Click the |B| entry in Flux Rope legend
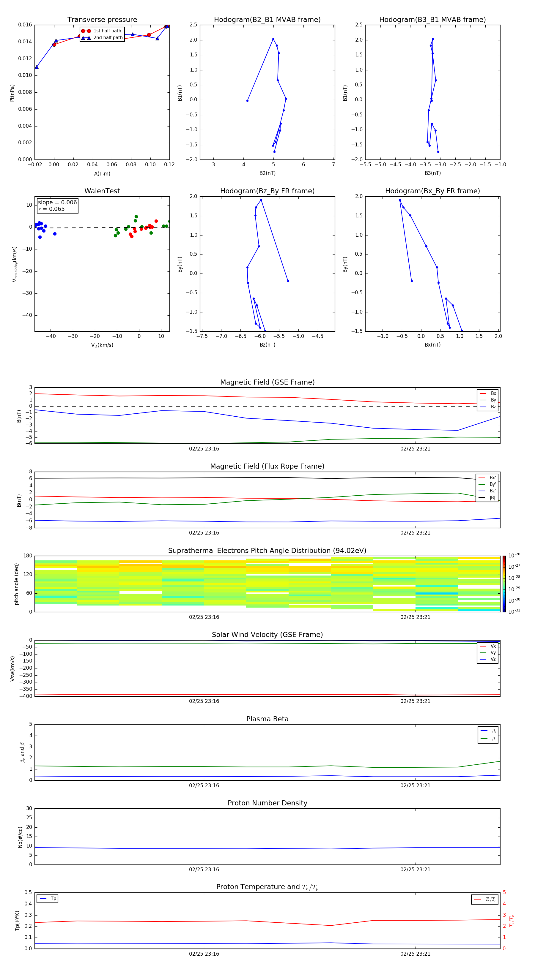Viewport: 535px width, 980px height. point(487,498)
